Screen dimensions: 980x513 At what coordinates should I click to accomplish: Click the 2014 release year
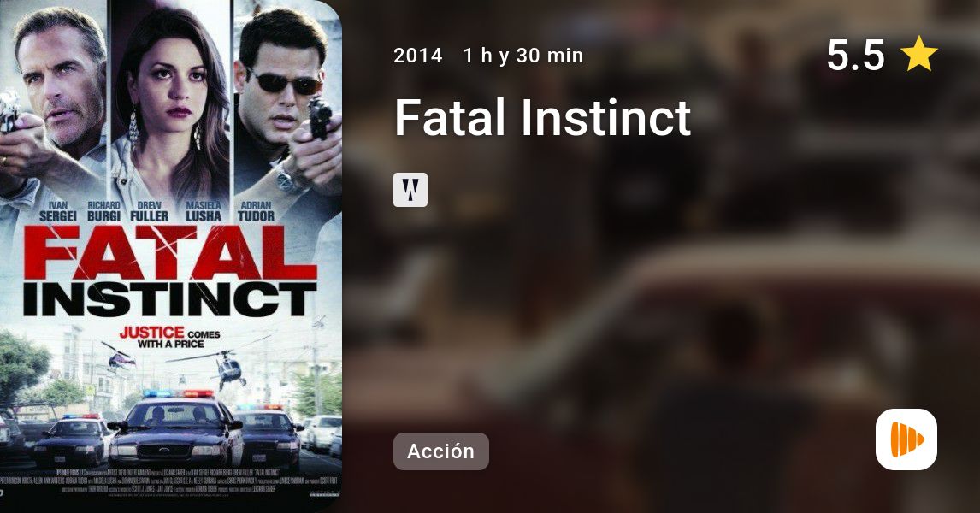(417, 56)
